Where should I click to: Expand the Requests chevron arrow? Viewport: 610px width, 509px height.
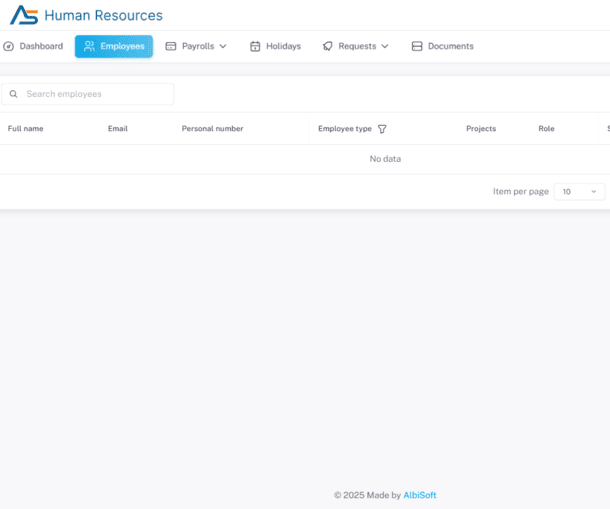(385, 46)
